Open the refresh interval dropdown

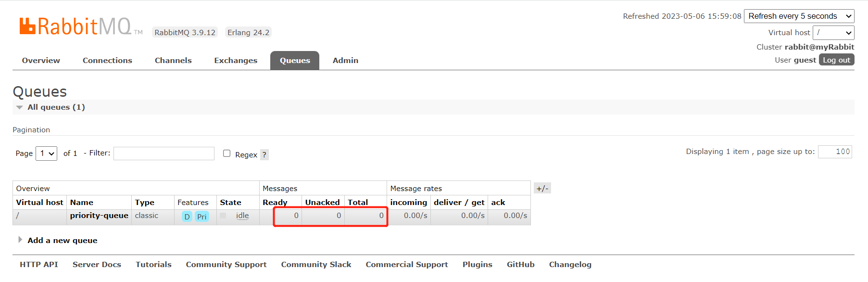[799, 16]
